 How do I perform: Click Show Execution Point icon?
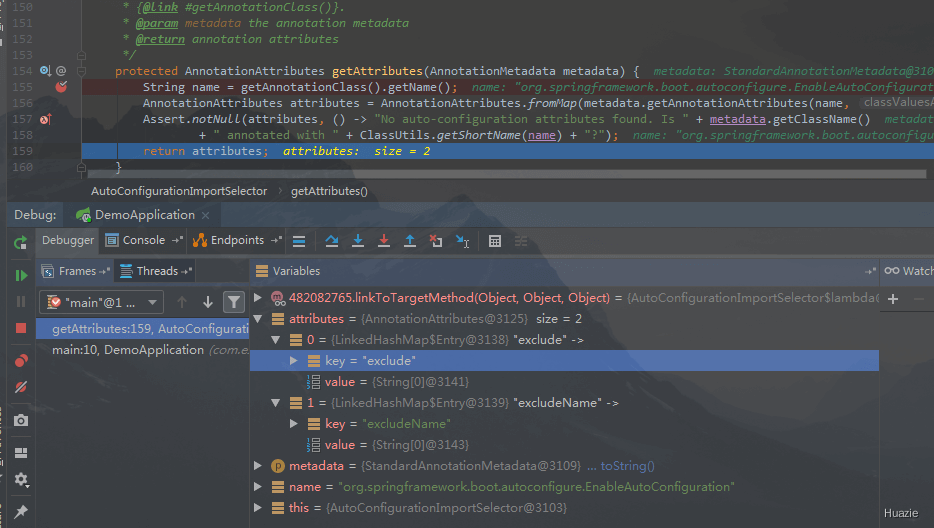pyautogui.click(x=299, y=241)
